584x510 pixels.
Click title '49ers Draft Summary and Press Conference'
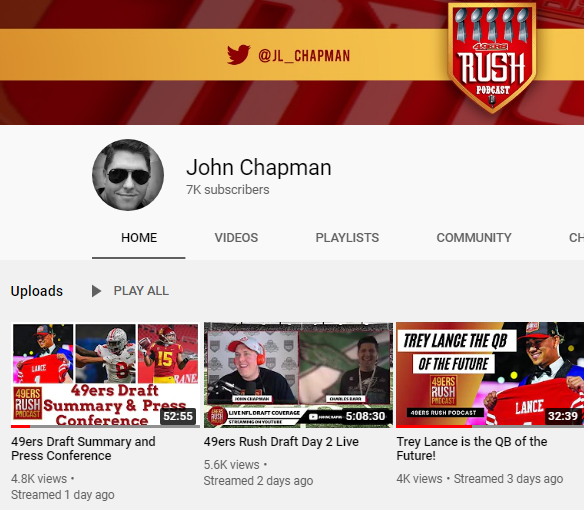83,449
